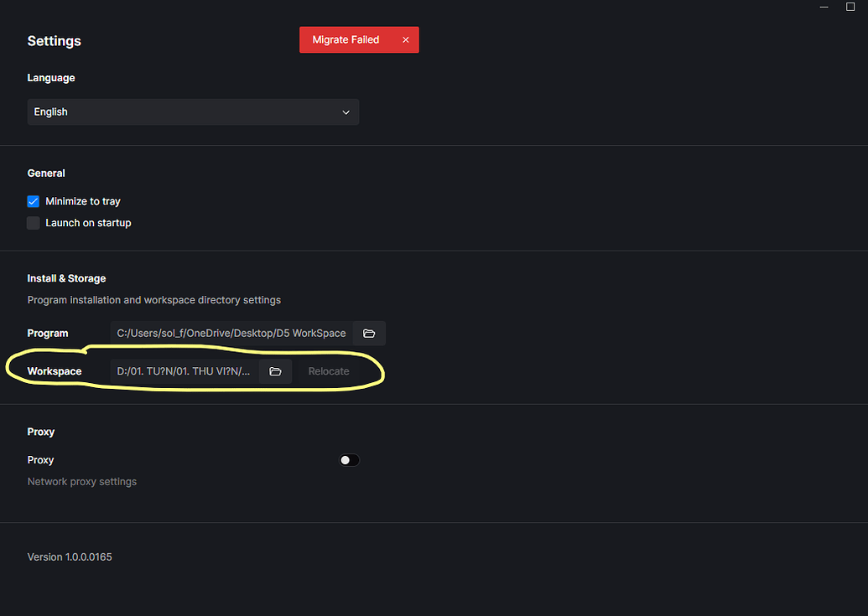Turn on the Proxy switch
This screenshot has width=868, height=616.
349,460
